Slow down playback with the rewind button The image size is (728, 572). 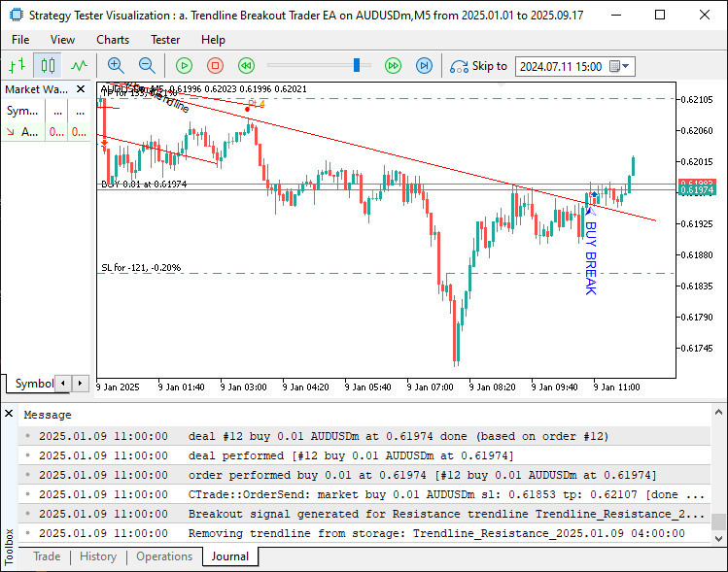click(x=246, y=66)
